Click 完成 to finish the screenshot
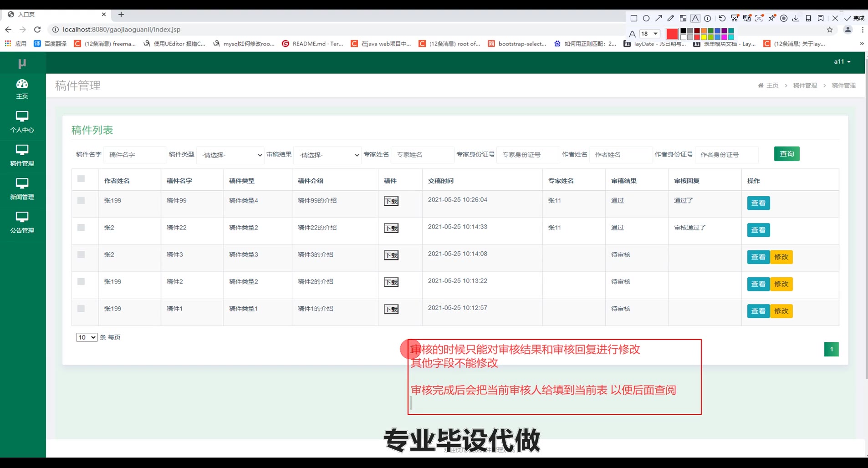868x468 pixels. click(x=854, y=18)
